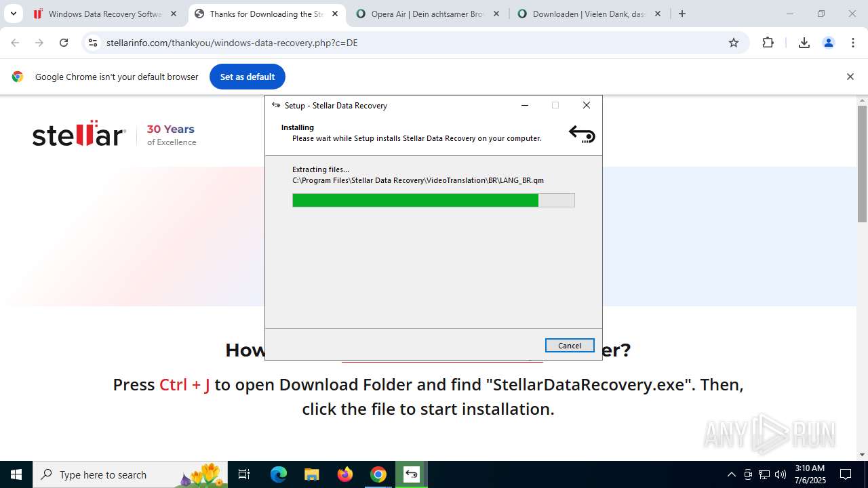
Task: Click the scrollbar down arrow
Action: tap(862, 454)
